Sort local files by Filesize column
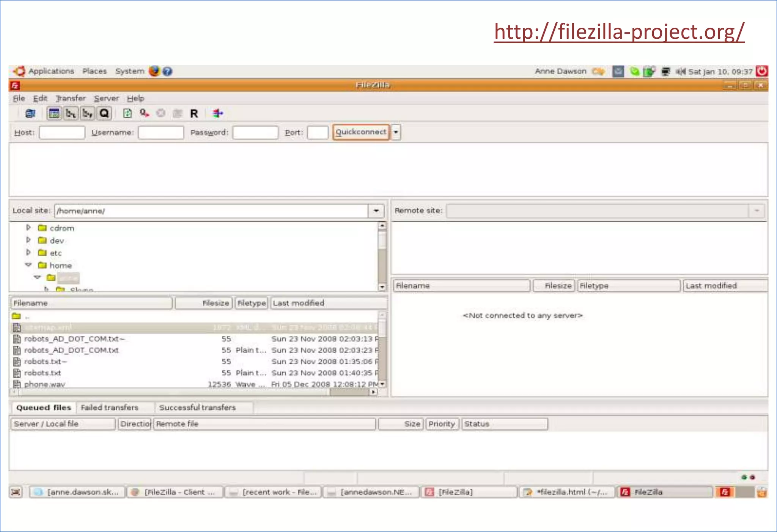The width and height of the screenshot is (777, 532). point(203,303)
